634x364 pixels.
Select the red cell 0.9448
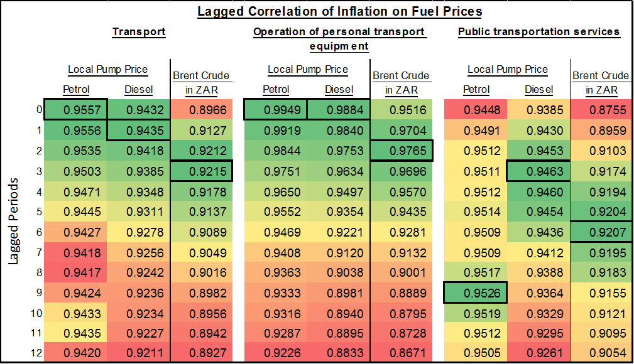(476, 110)
